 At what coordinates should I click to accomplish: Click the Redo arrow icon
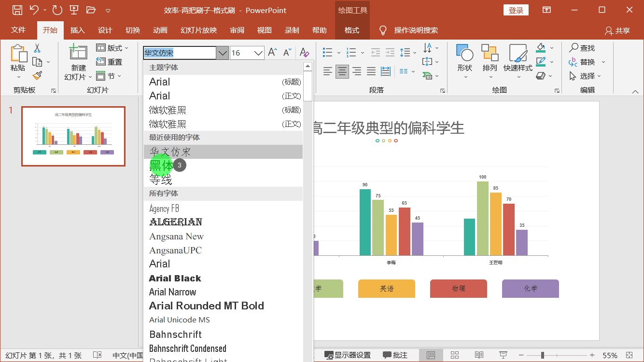tap(57, 10)
